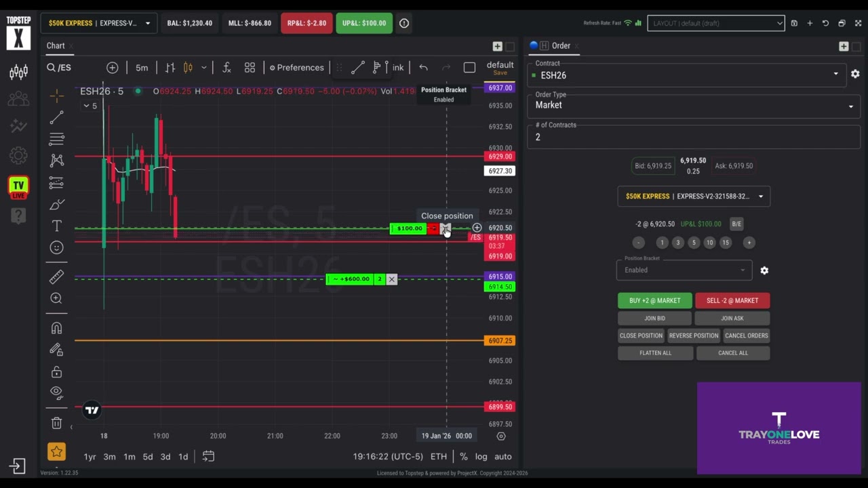Select the horizontal lines Fibonacci tool
Screen dimensions: 868x488
pos(57,139)
